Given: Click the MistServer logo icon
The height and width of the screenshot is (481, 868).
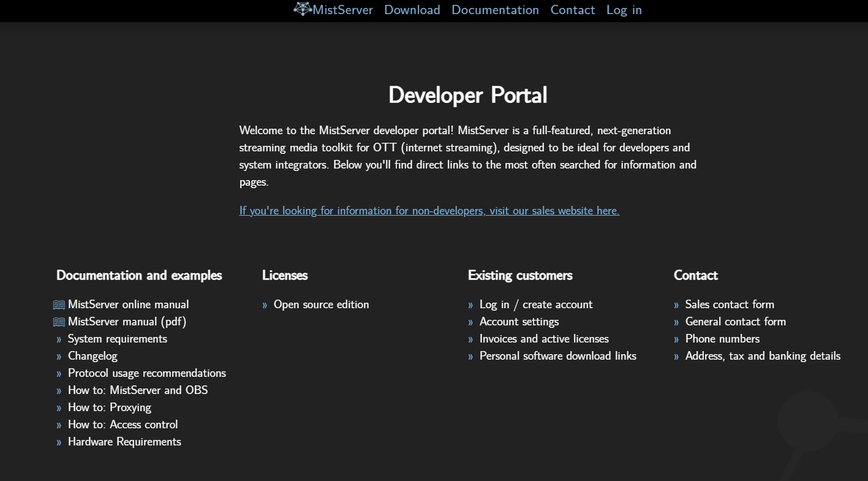Looking at the screenshot, I should click(303, 9).
